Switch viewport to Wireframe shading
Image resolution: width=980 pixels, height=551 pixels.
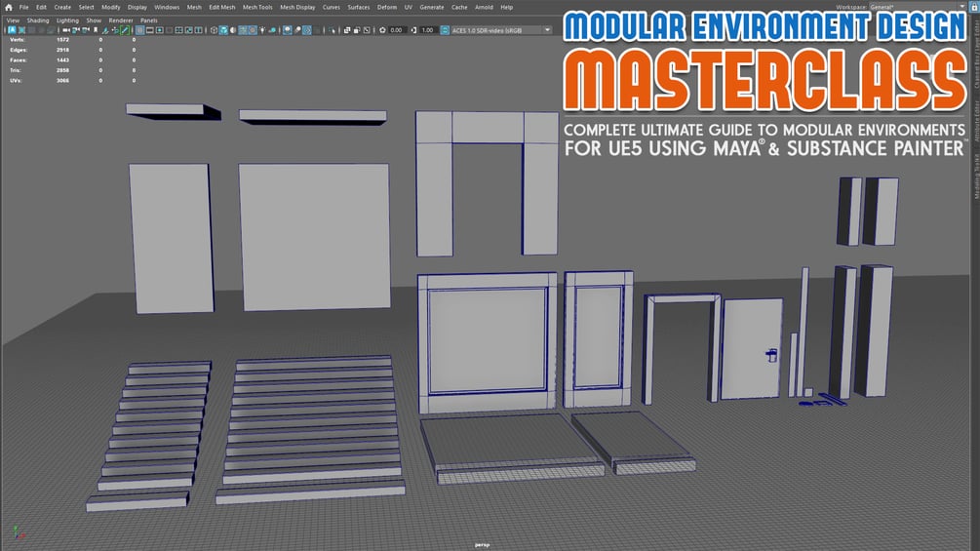click(214, 30)
